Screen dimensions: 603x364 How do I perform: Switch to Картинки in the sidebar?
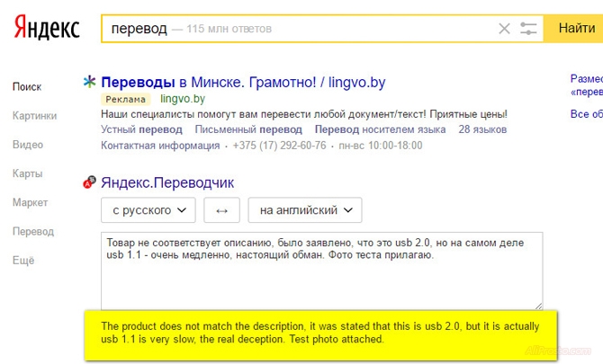coord(34,116)
